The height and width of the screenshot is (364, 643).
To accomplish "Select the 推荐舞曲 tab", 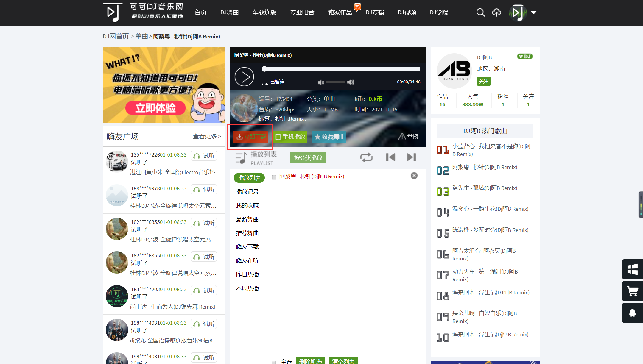I will tap(247, 233).
